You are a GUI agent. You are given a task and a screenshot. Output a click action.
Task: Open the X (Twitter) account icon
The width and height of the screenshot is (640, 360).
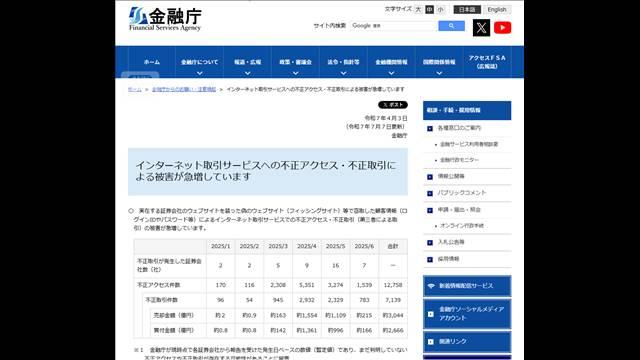[x=481, y=28]
